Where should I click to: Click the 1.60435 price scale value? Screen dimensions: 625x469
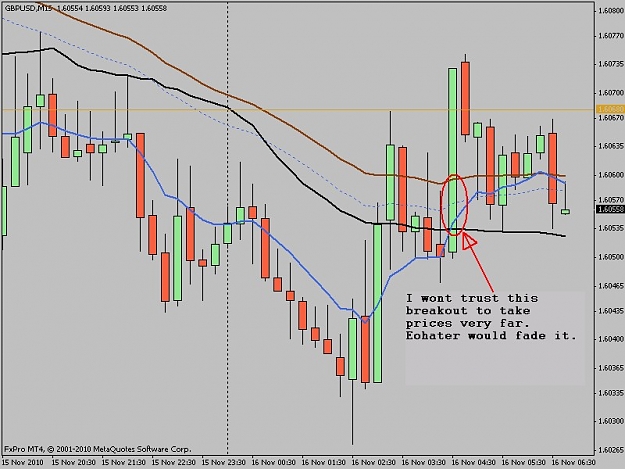[x=611, y=310]
